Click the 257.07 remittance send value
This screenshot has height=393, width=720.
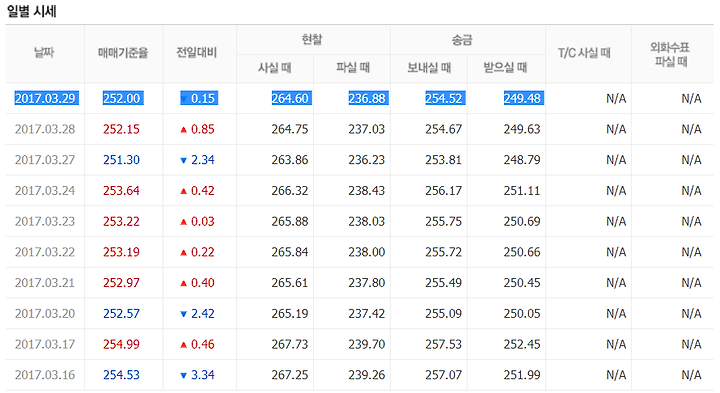tap(444, 375)
